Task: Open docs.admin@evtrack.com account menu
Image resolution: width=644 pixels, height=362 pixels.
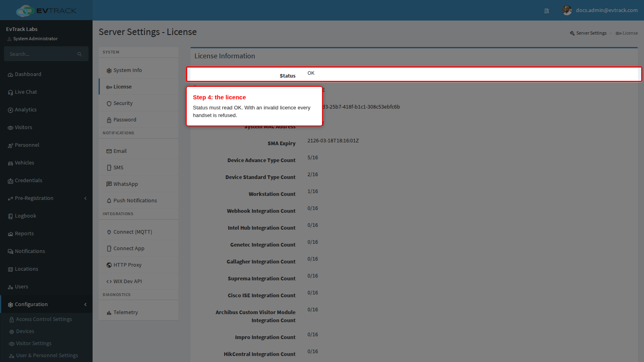Action: point(607,10)
